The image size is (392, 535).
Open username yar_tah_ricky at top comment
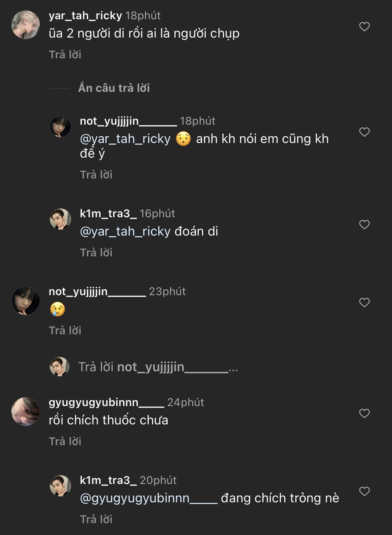coord(85,15)
